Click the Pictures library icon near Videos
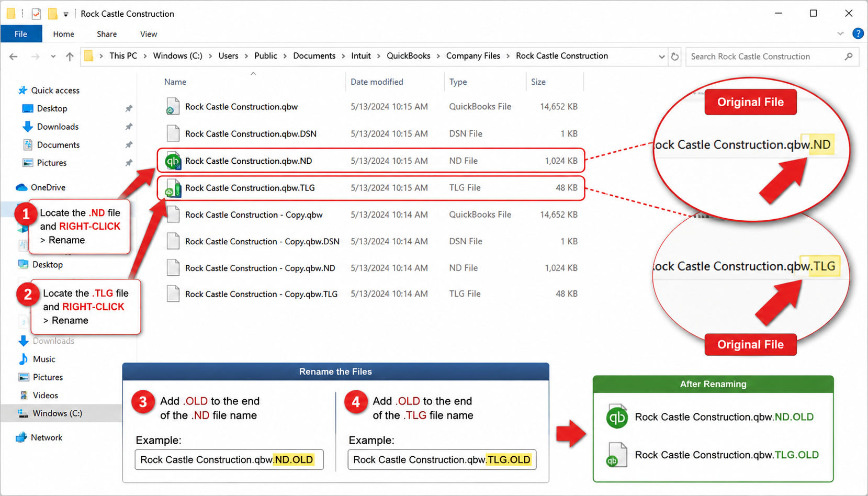Screen dimensions: 868x496 point(24,377)
